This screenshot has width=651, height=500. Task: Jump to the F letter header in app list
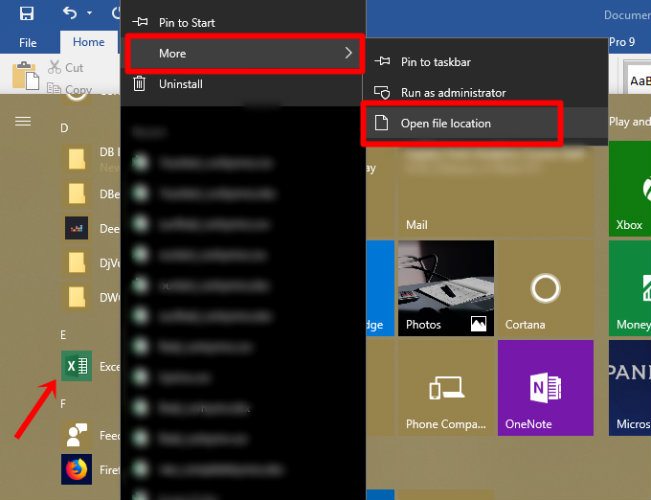(63, 404)
